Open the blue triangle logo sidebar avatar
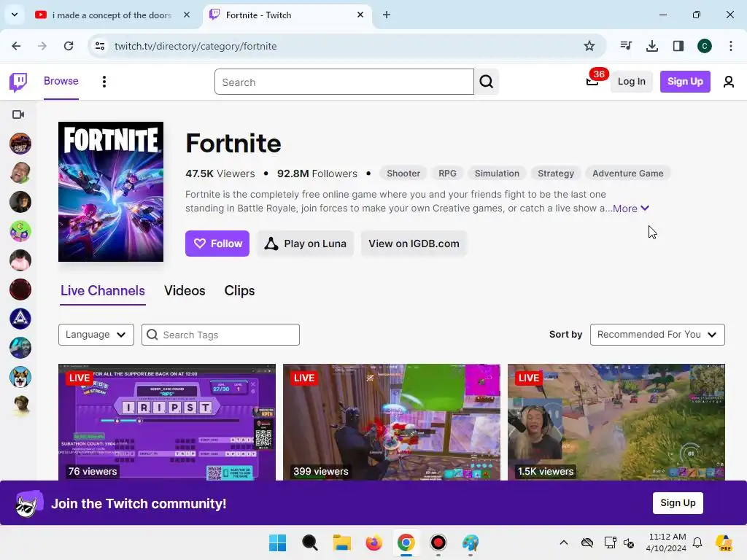This screenshot has height=560, width=747. [x=20, y=319]
